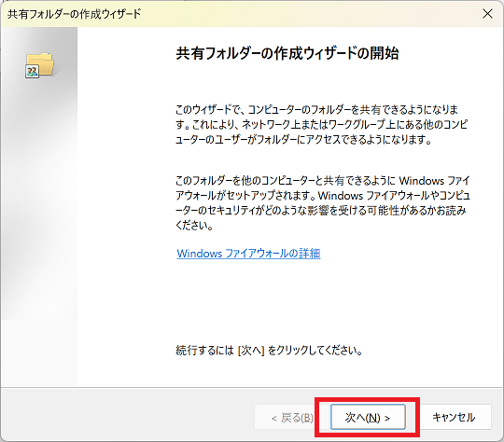Click the 続行するには [次へ] instruction text
The height and width of the screenshot is (442, 504).
click(269, 350)
